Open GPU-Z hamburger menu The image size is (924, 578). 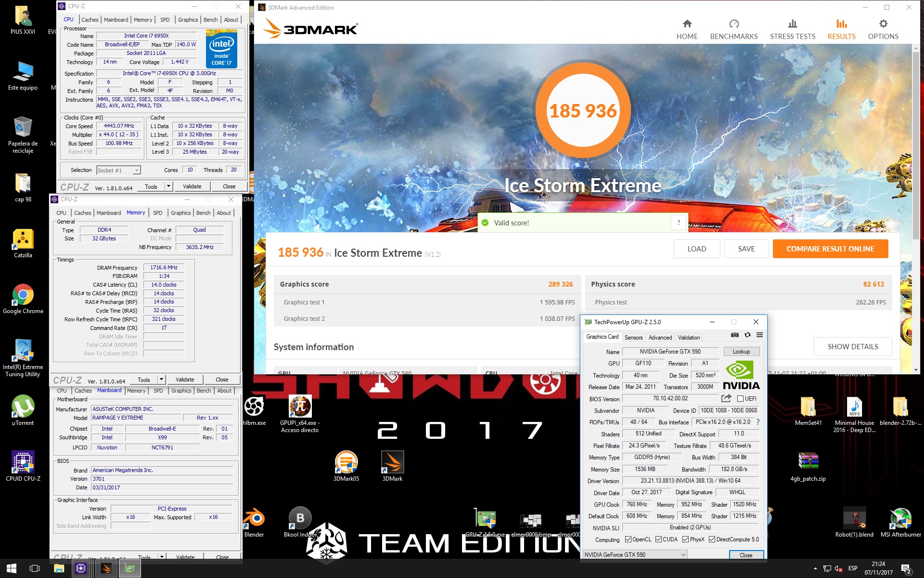click(x=759, y=335)
